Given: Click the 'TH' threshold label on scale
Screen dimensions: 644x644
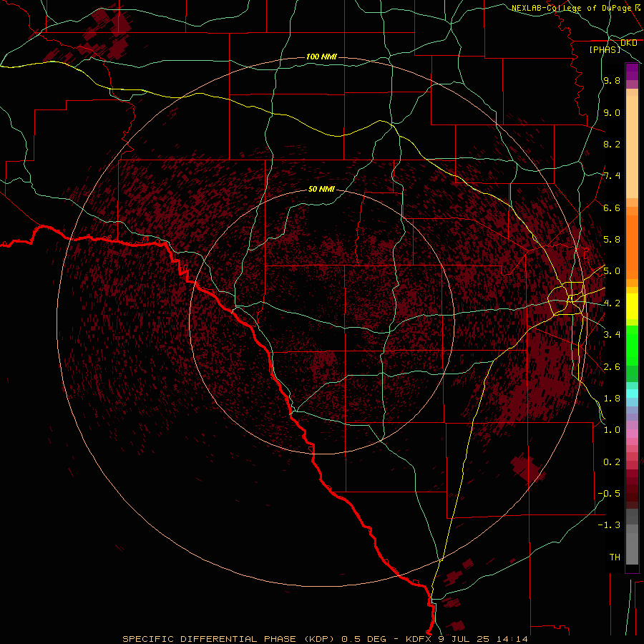Looking at the screenshot, I should (x=615, y=557).
